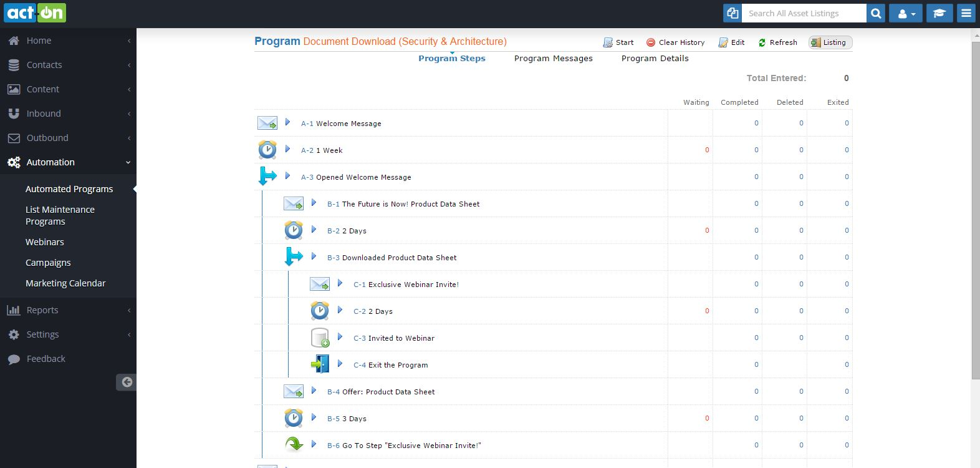Expand the A-1 Welcome Message step details
The image size is (980, 468).
click(287, 122)
